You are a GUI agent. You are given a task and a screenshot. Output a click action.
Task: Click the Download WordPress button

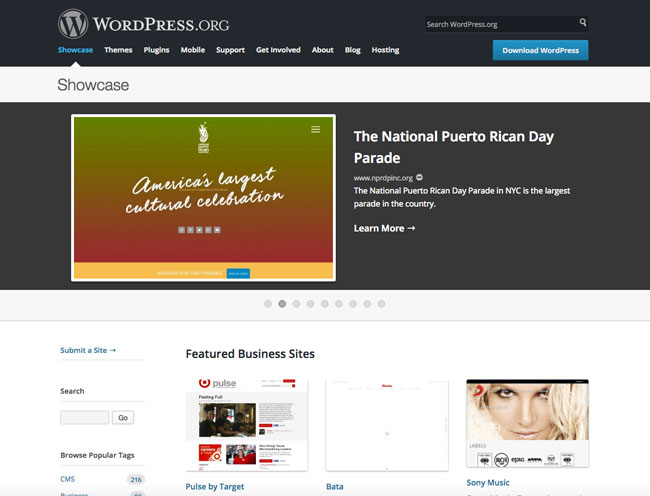tap(540, 50)
